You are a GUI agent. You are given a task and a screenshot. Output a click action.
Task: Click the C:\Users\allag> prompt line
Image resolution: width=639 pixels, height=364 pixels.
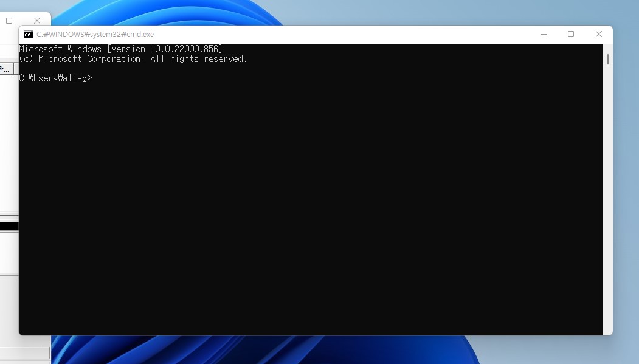pyautogui.click(x=55, y=78)
